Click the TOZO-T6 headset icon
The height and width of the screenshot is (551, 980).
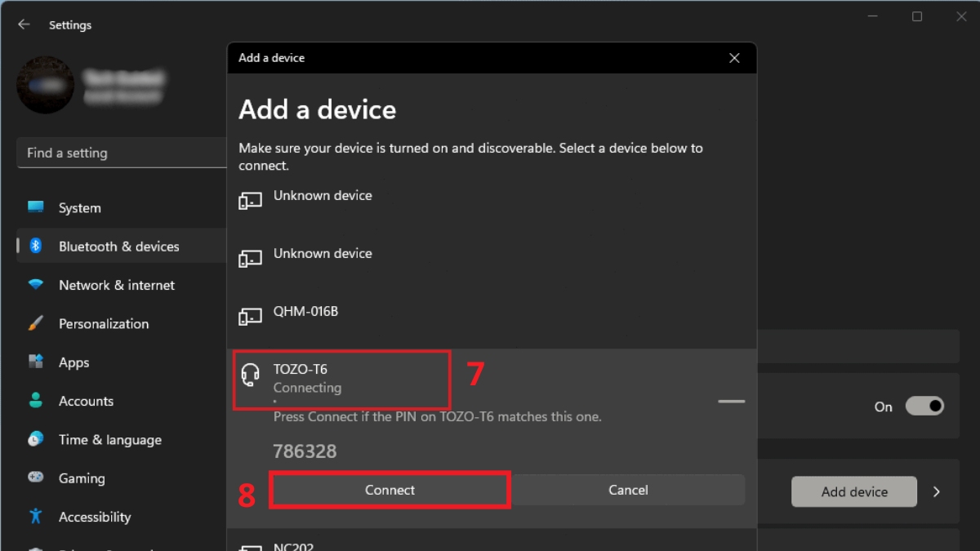pyautogui.click(x=250, y=375)
